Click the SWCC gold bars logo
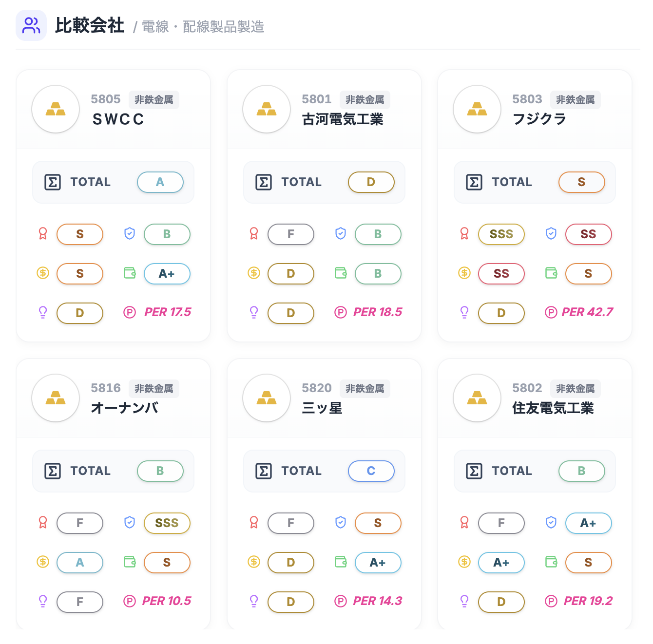The width and height of the screenshot is (653, 644). coord(56,109)
